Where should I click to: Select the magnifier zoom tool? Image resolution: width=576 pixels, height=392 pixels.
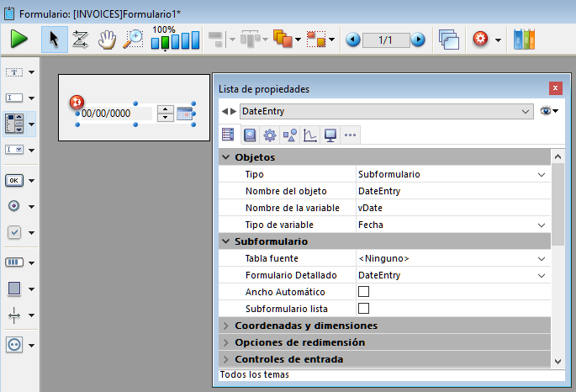[x=133, y=39]
